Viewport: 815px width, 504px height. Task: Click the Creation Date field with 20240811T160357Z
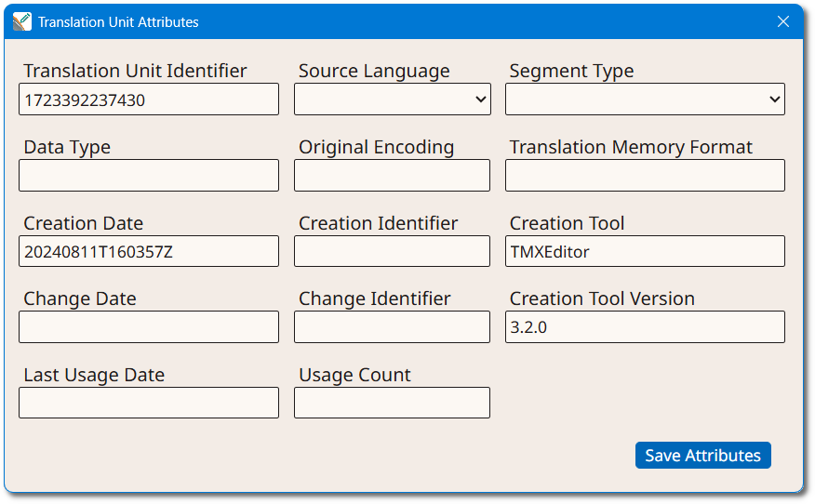pyautogui.click(x=149, y=251)
